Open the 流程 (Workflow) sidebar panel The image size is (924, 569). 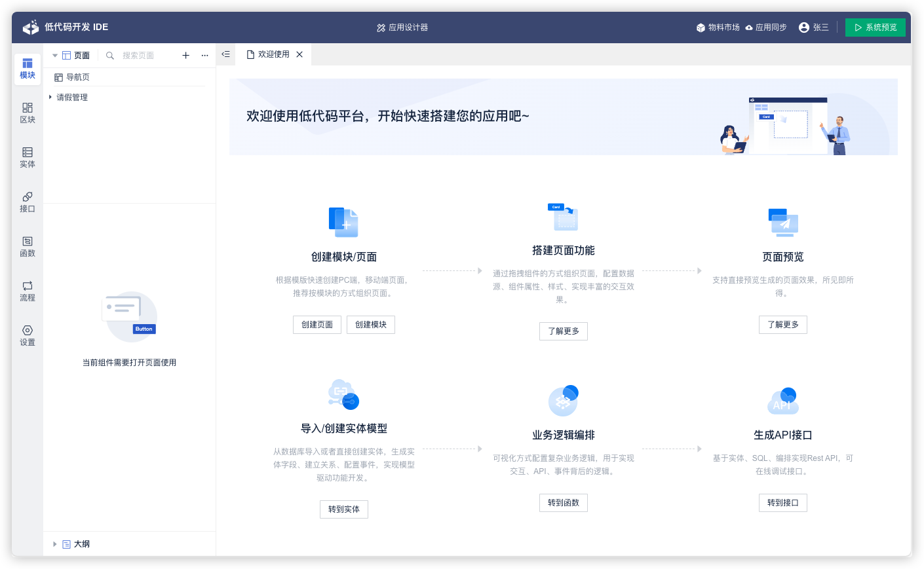point(28,291)
